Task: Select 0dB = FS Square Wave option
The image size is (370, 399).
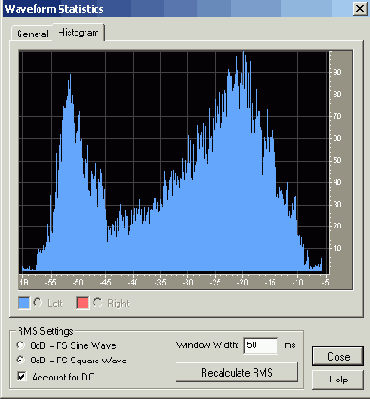Action: point(21,360)
